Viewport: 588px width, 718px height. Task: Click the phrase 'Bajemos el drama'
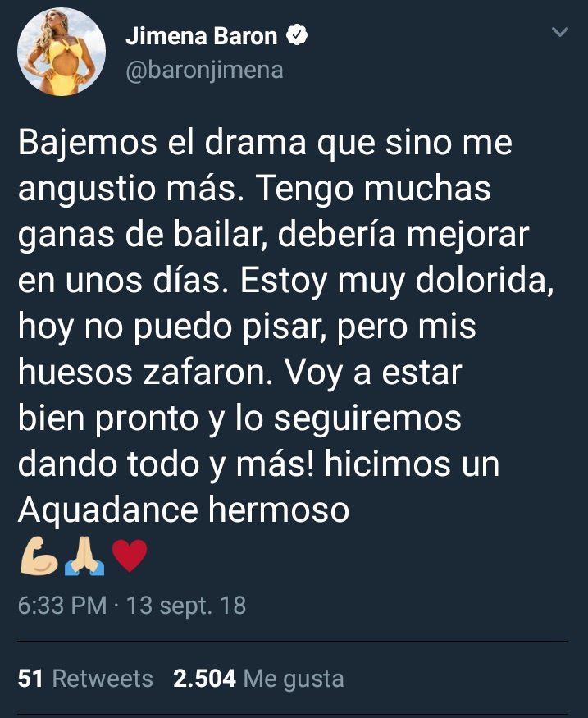[x=162, y=143]
